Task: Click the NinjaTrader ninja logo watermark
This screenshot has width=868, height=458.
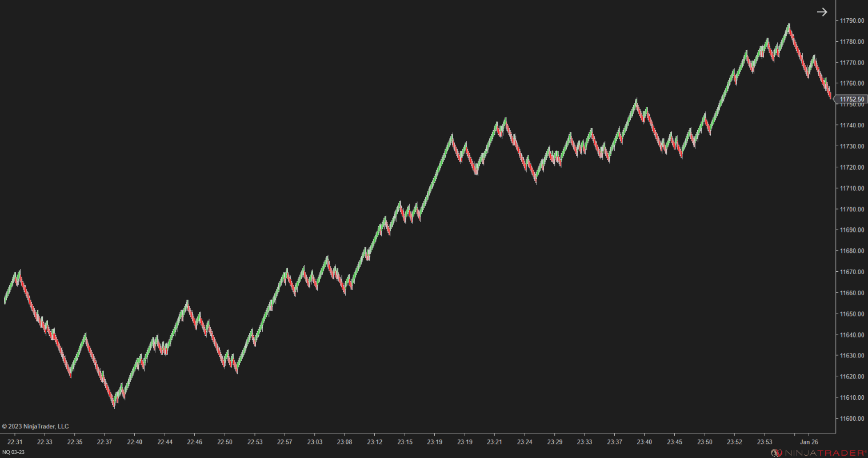Action: click(x=777, y=452)
